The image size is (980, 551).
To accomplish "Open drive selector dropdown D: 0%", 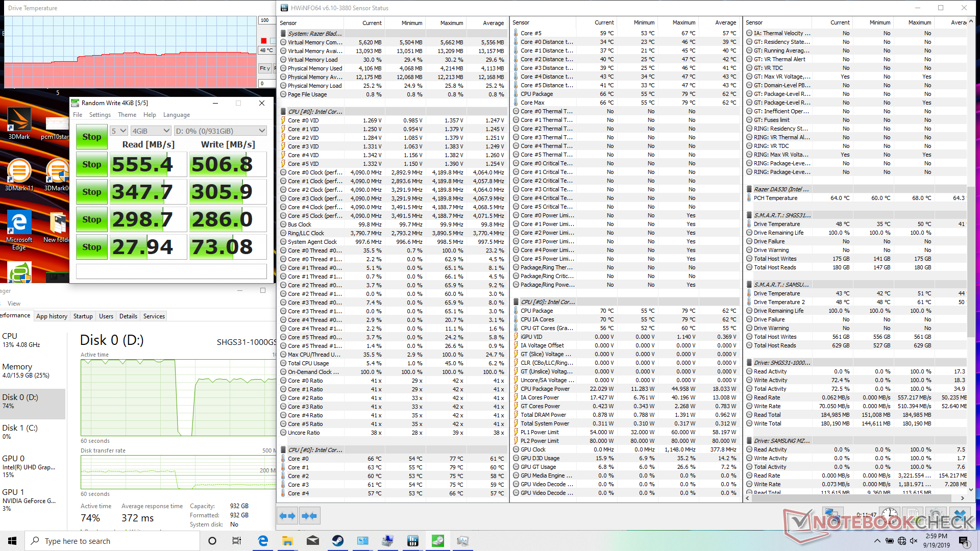I will click(x=220, y=131).
